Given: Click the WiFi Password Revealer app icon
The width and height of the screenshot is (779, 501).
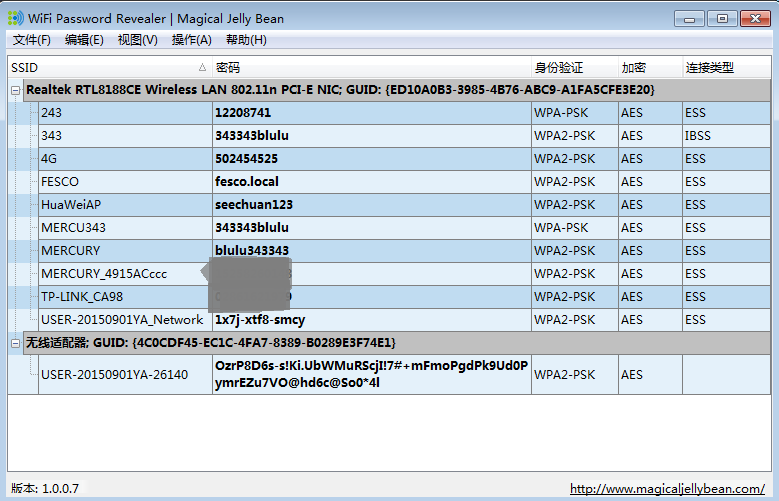Looking at the screenshot, I should 15,18.
